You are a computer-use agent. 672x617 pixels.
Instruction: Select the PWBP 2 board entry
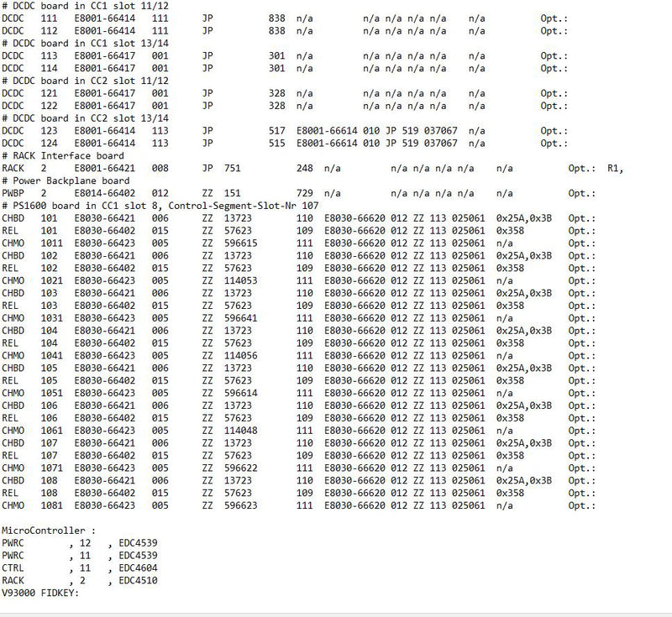tap(84, 193)
